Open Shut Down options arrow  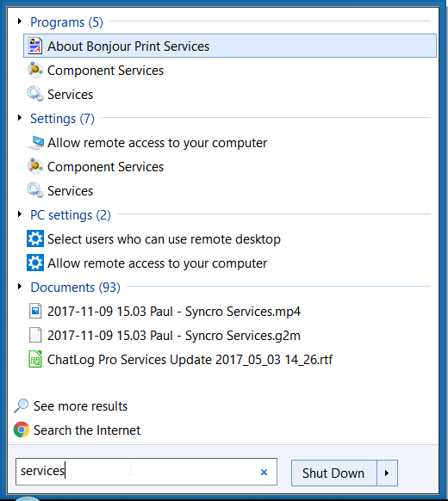point(387,473)
